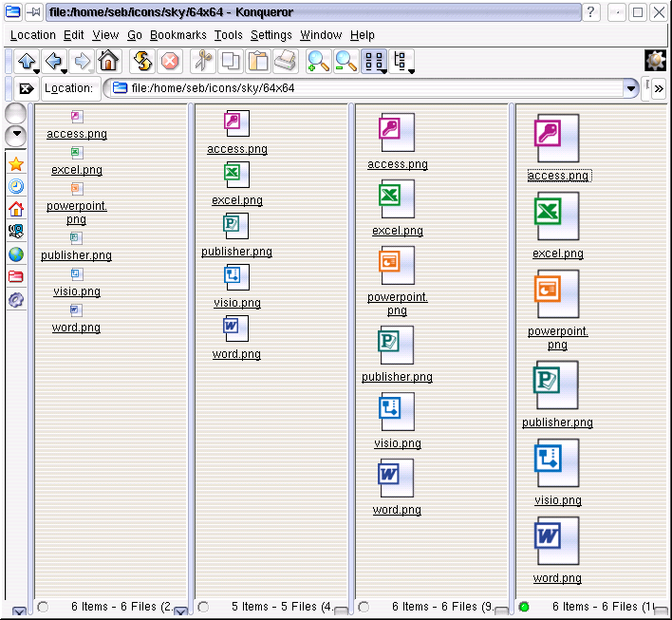Select the large excel.png thumbnail in fourth pane
Viewport: 672px width, 620px height.
556,216
